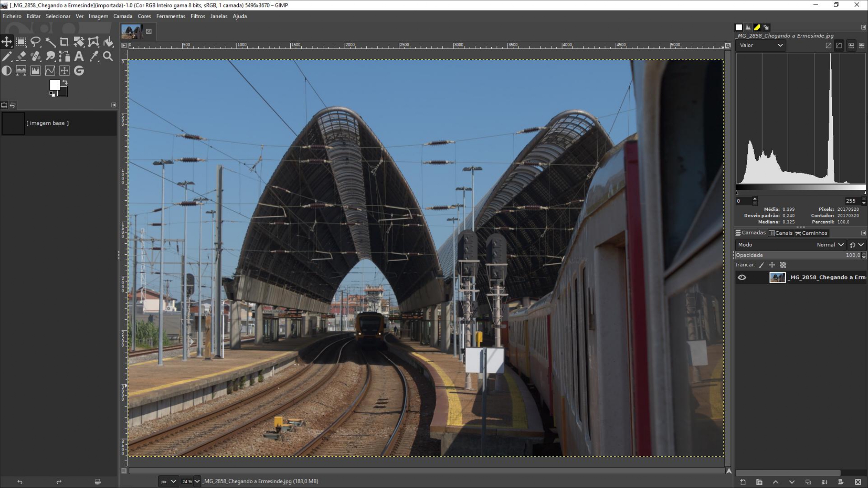Toggle lock pixels brush icon
This screenshot has width=868, height=488.
click(761, 265)
